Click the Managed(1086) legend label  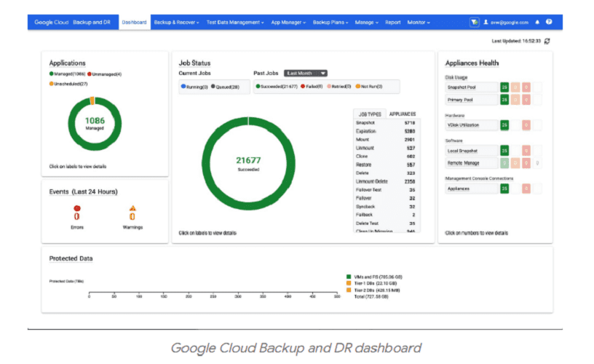point(67,74)
